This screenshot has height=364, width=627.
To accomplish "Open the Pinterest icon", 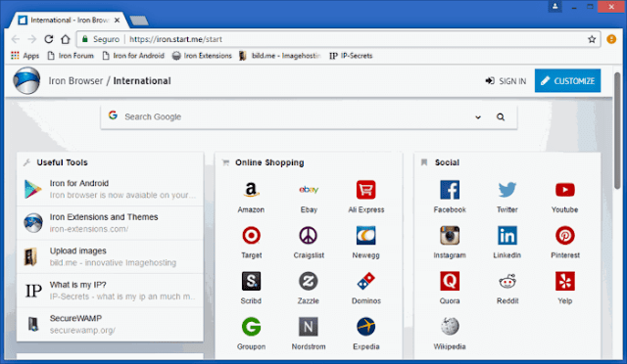I will [x=565, y=236].
